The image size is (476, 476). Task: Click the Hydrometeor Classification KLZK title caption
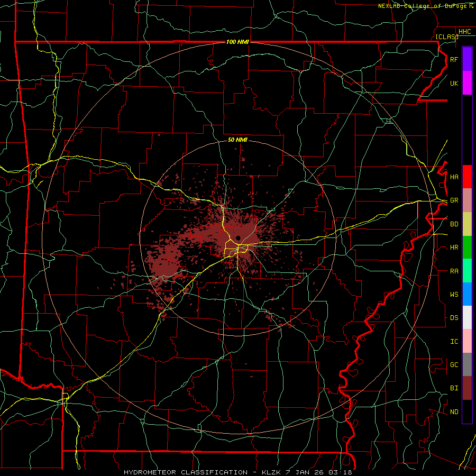pos(238,472)
